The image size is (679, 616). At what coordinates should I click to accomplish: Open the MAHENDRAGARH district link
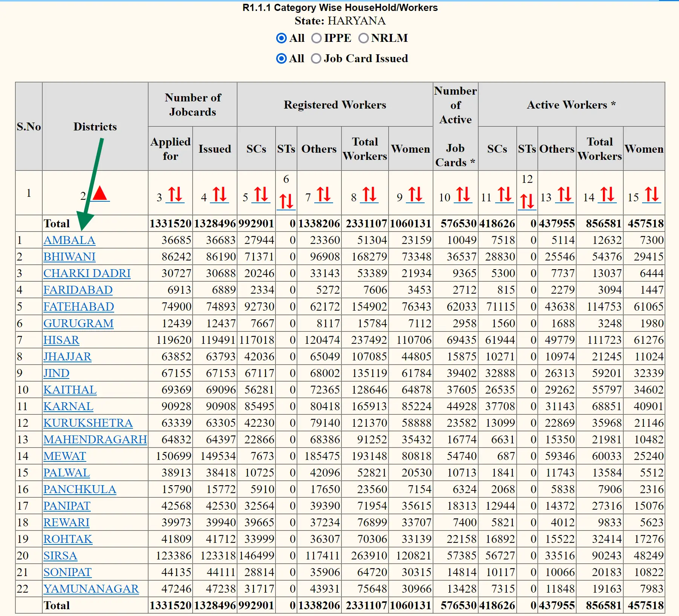coord(95,439)
